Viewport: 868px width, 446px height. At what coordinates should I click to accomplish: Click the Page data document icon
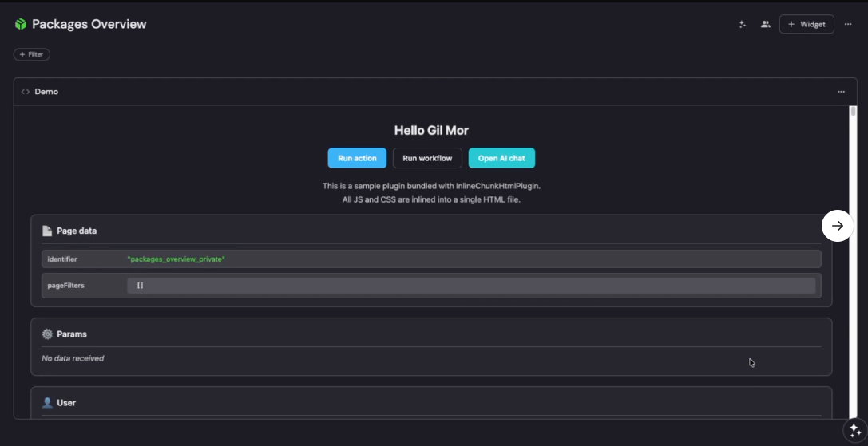point(47,231)
